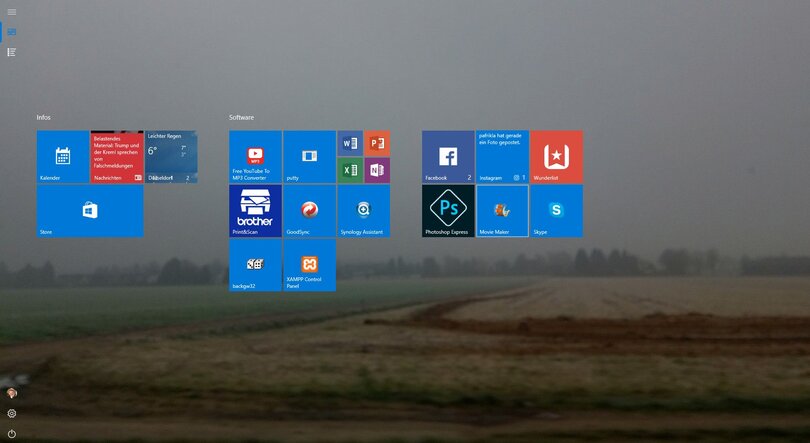The width and height of the screenshot is (810, 443).
Task: Open Settings gear icon
Action: tap(11, 414)
